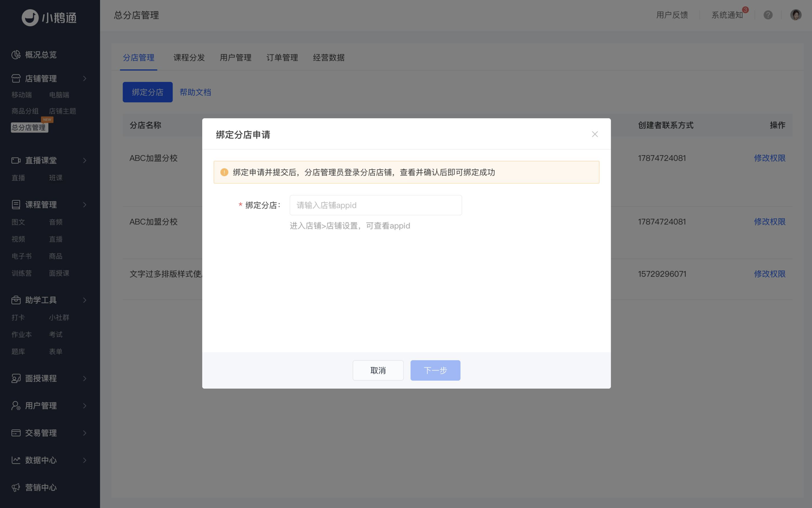Expand the 助学工具 section chevron

pyautogui.click(x=85, y=300)
